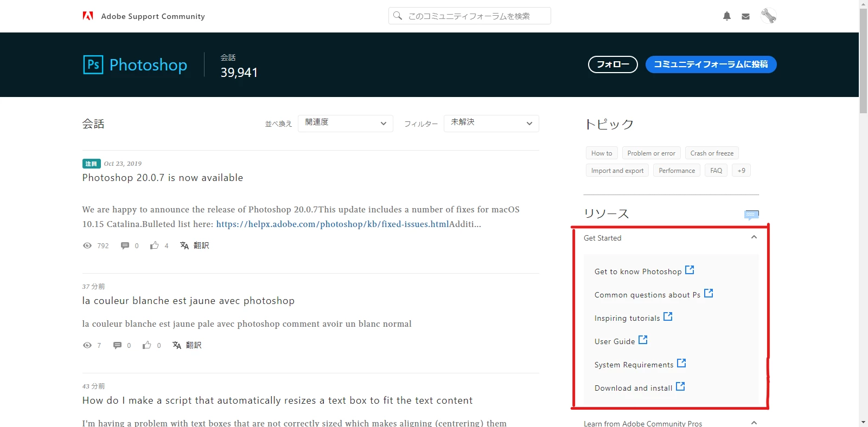Click external link icon after Inspiring tutorials
Screen dimensions: 868x427
pyautogui.click(x=668, y=316)
